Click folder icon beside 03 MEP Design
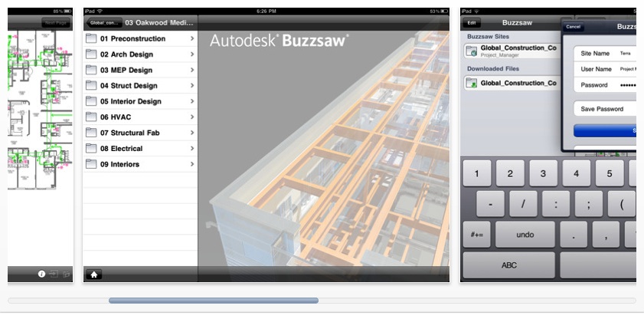 coord(91,70)
